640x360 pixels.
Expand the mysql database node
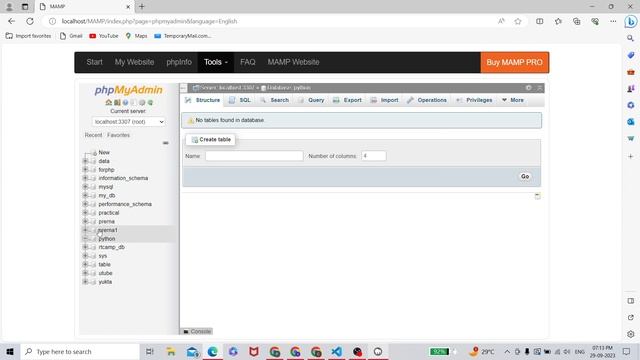[x=85, y=187]
